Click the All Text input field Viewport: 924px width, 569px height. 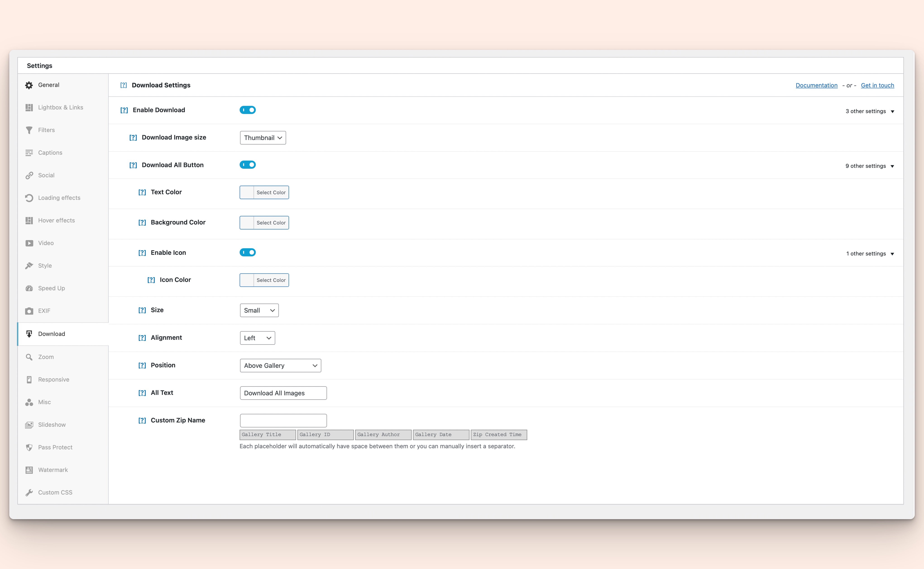coord(283,393)
